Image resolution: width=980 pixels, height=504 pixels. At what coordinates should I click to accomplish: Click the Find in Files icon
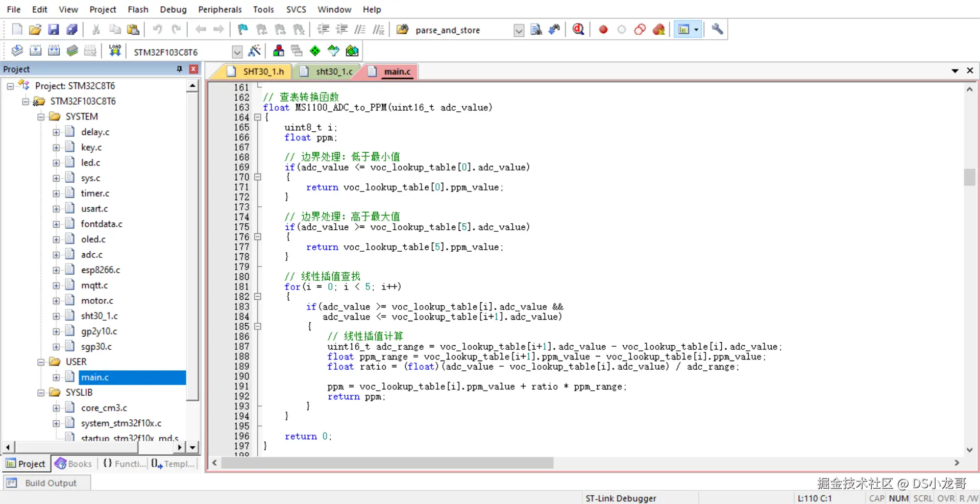pyautogui.click(x=536, y=30)
